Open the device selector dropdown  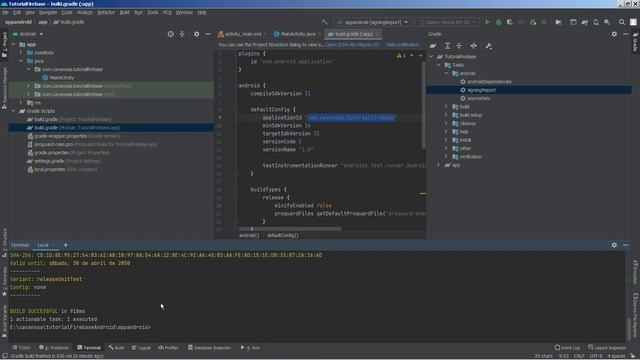coord(447,22)
